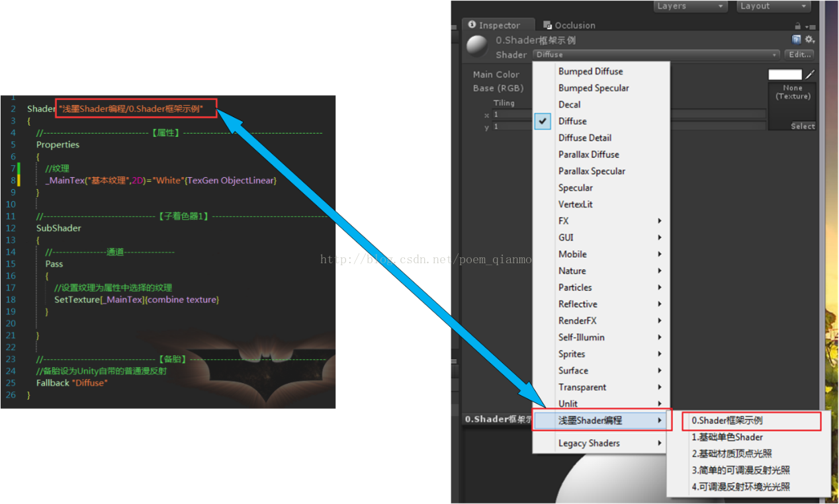Click the Tiling x input field

(x=629, y=114)
